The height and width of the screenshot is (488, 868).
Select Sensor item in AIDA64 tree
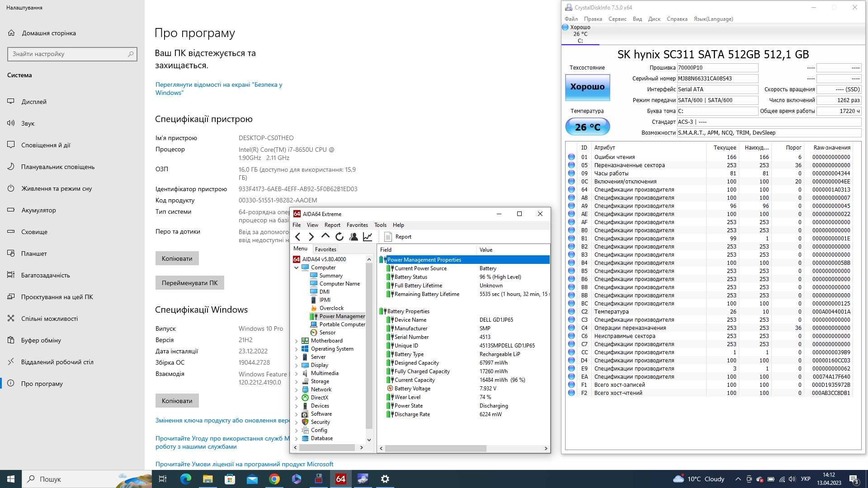[x=327, y=333]
